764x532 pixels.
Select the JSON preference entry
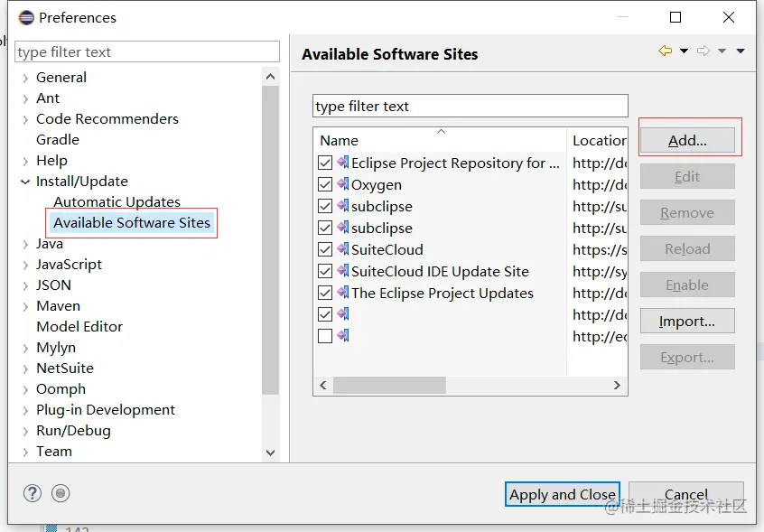point(53,285)
